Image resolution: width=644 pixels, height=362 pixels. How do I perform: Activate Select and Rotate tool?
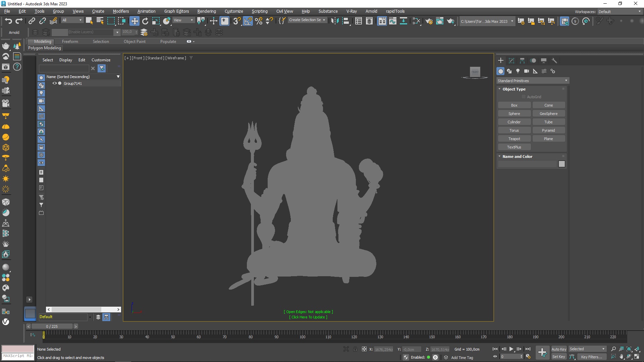click(145, 21)
